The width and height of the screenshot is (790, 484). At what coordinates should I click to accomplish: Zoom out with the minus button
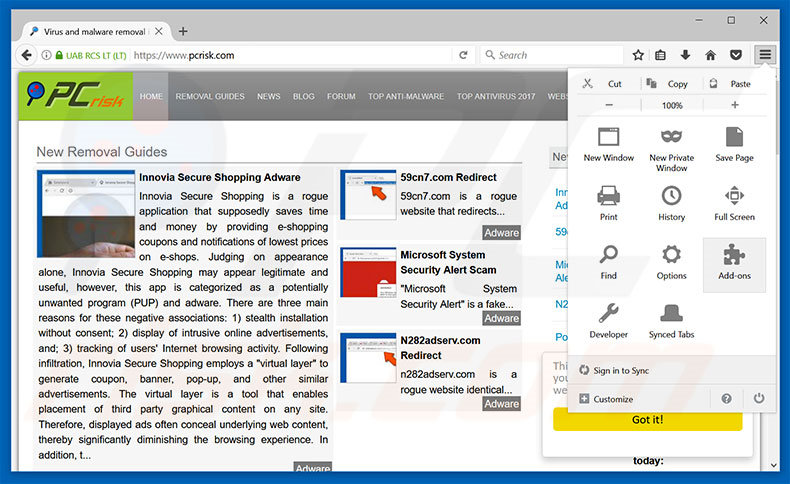coord(609,105)
